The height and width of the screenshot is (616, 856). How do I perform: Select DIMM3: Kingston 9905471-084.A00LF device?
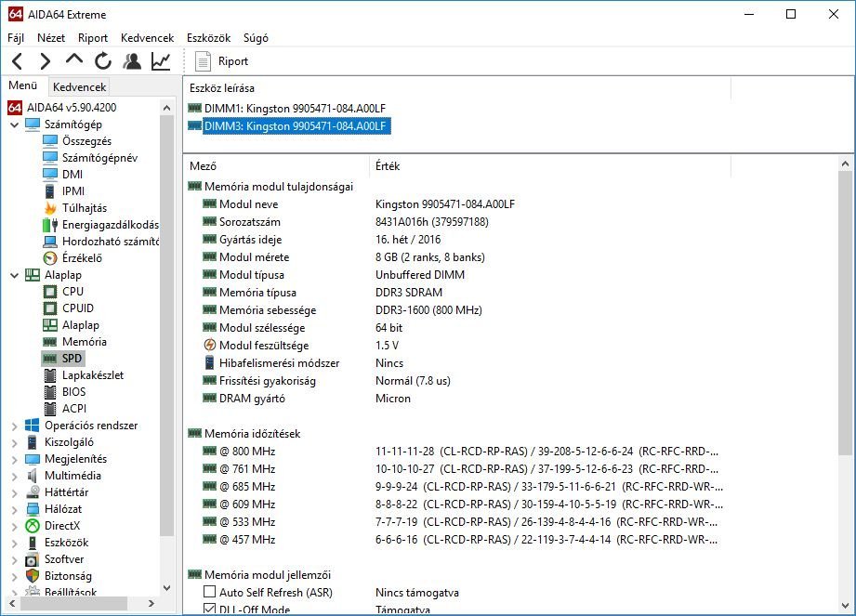297,126
